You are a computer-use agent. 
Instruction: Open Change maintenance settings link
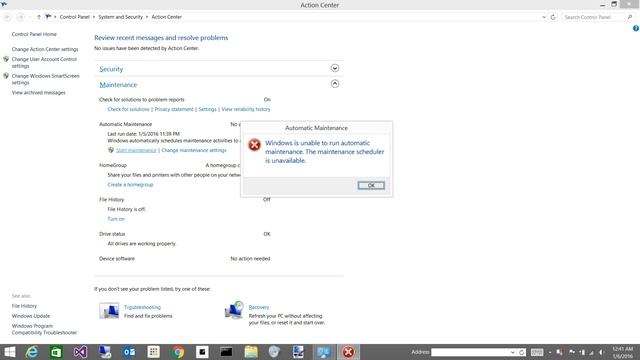(x=194, y=150)
